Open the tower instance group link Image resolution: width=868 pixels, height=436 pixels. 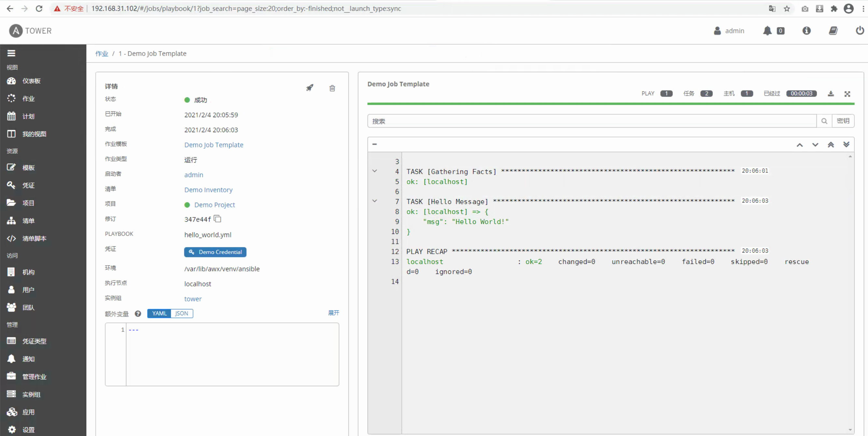click(193, 299)
